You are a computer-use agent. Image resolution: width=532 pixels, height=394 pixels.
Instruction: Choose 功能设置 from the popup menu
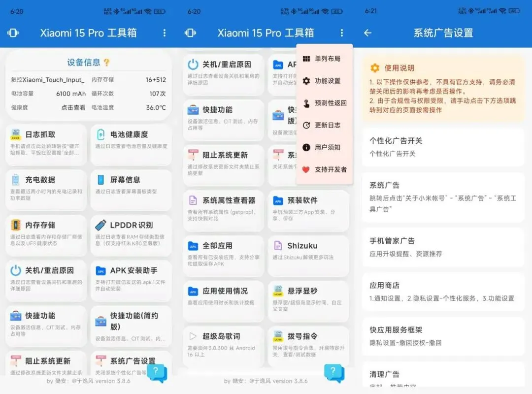click(x=325, y=81)
